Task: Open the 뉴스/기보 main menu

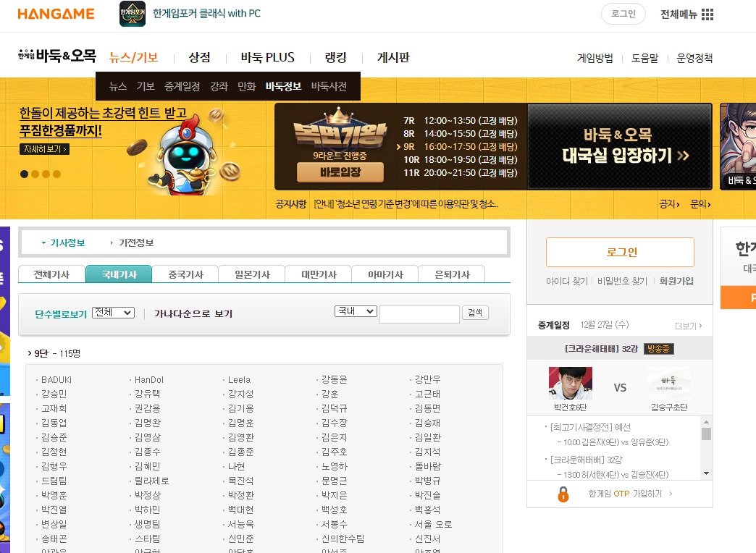Action: pyautogui.click(x=133, y=57)
